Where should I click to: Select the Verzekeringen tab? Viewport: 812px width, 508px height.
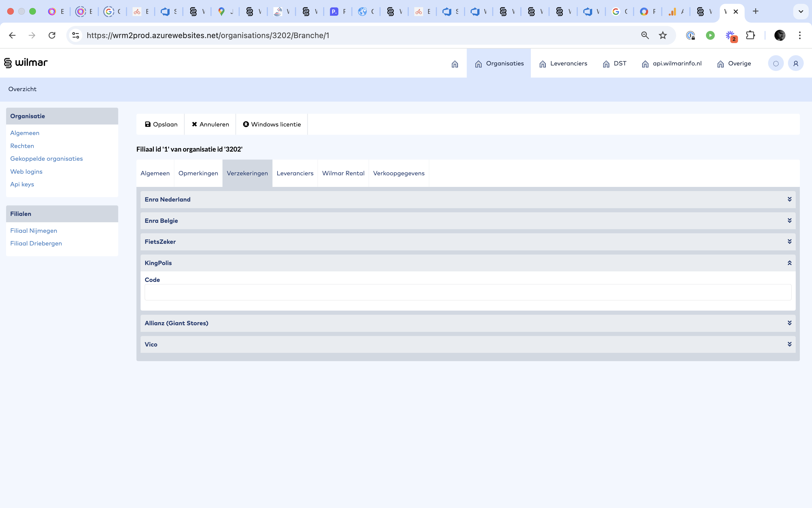pyautogui.click(x=247, y=173)
